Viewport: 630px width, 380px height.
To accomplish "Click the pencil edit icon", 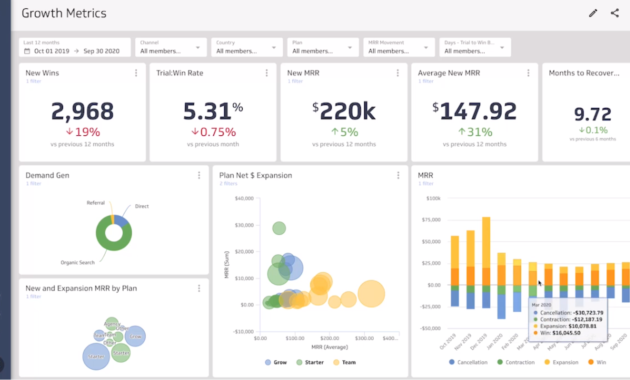I will [x=593, y=13].
